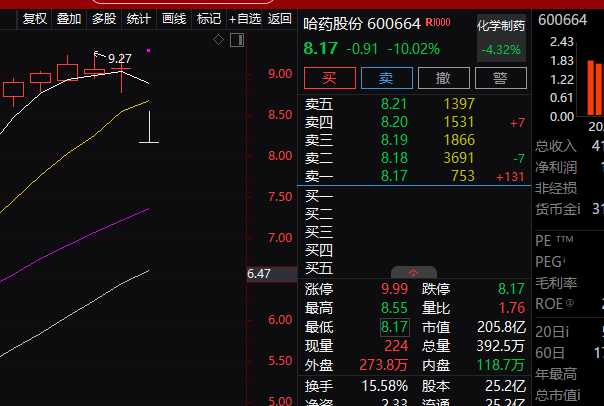604x406 pixels.
Task: Click the diamond icon above the chart
Action: tap(218, 40)
